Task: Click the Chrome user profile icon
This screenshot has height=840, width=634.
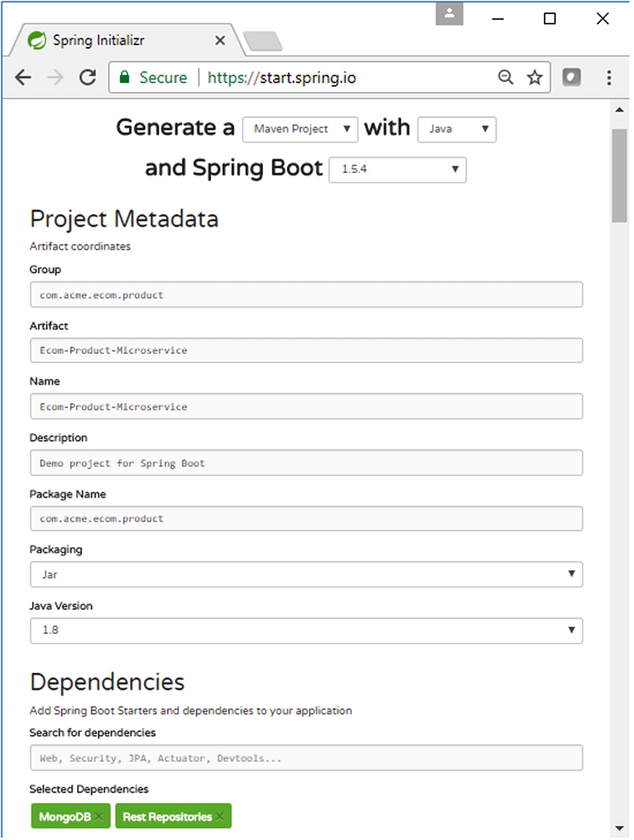Action: tap(449, 14)
